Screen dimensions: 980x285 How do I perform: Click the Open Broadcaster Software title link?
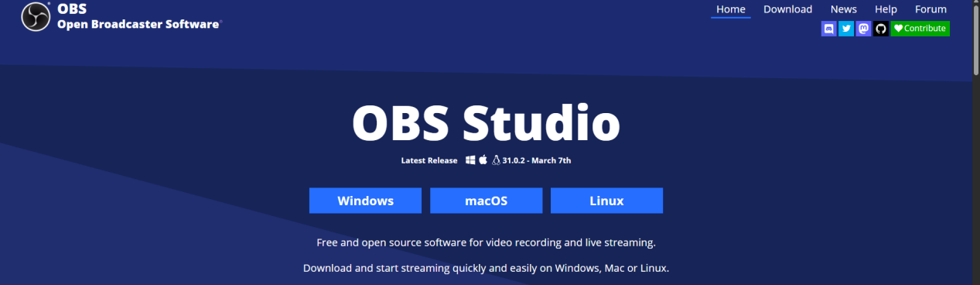pyautogui.click(x=139, y=24)
